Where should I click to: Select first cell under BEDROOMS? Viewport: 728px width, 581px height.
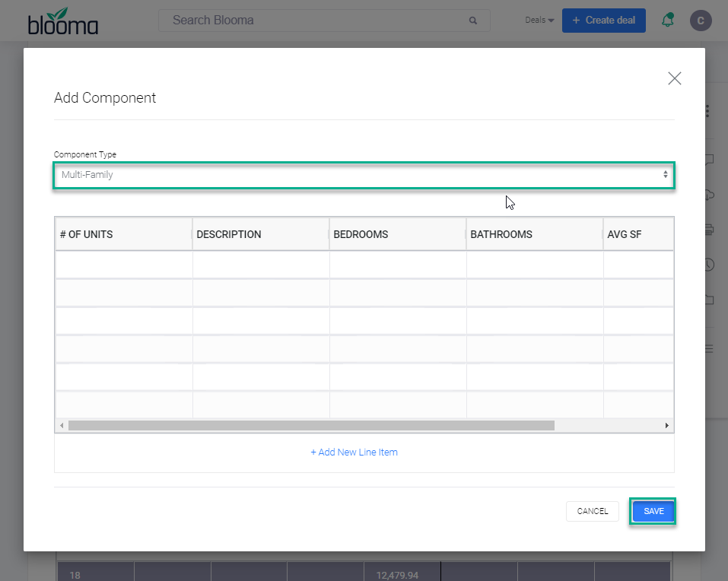point(398,265)
